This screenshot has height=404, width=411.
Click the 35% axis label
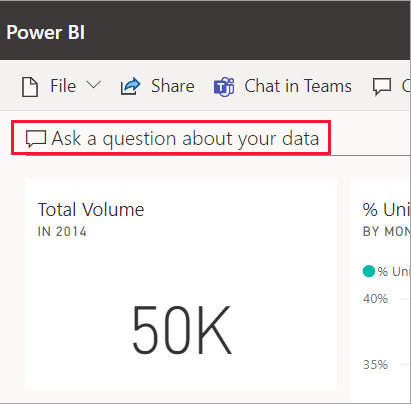tap(375, 365)
